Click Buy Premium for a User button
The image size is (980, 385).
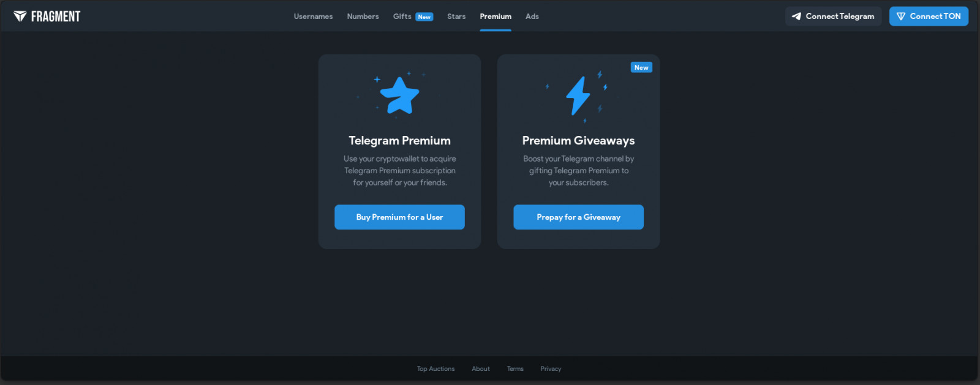click(399, 217)
